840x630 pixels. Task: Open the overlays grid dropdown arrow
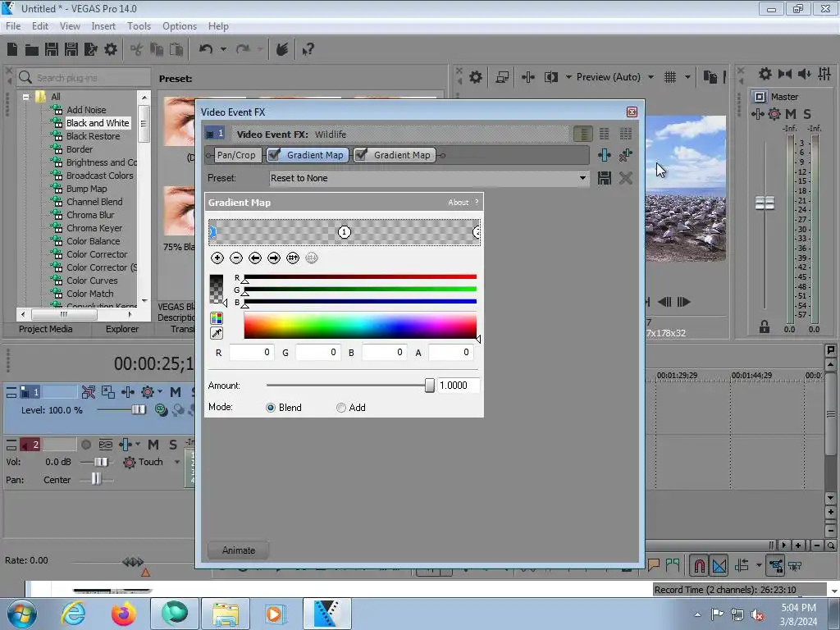(x=687, y=77)
